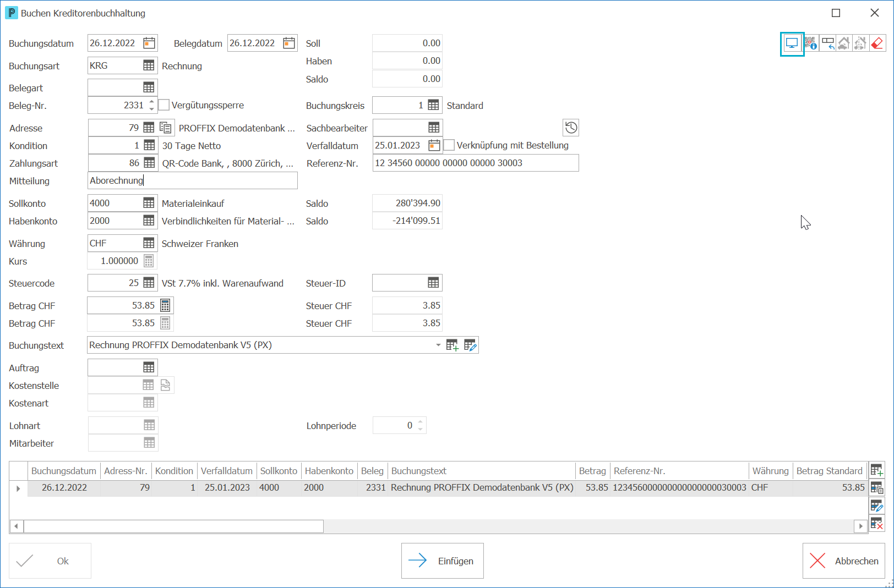Click the Referenz-Nr. input field

(476, 163)
